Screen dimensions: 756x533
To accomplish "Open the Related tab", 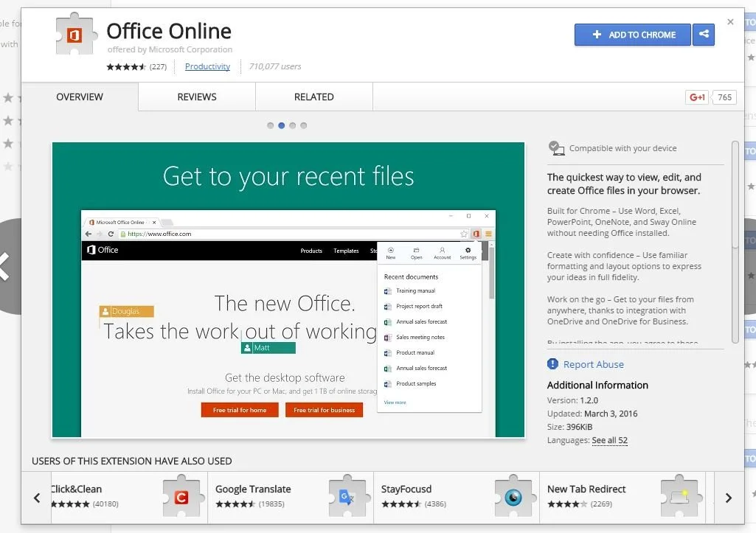I will coord(314,97).
